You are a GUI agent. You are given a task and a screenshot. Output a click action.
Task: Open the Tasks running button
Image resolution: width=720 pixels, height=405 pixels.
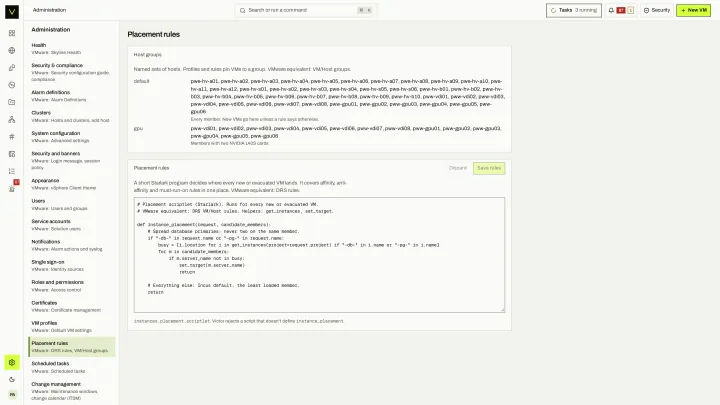tap(574, 10)
